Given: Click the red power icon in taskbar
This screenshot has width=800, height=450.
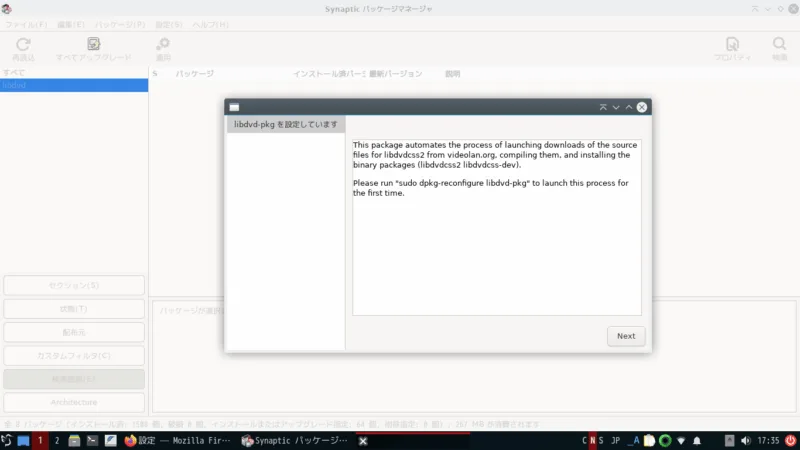Looking at the screenshot, I should 790,440.
